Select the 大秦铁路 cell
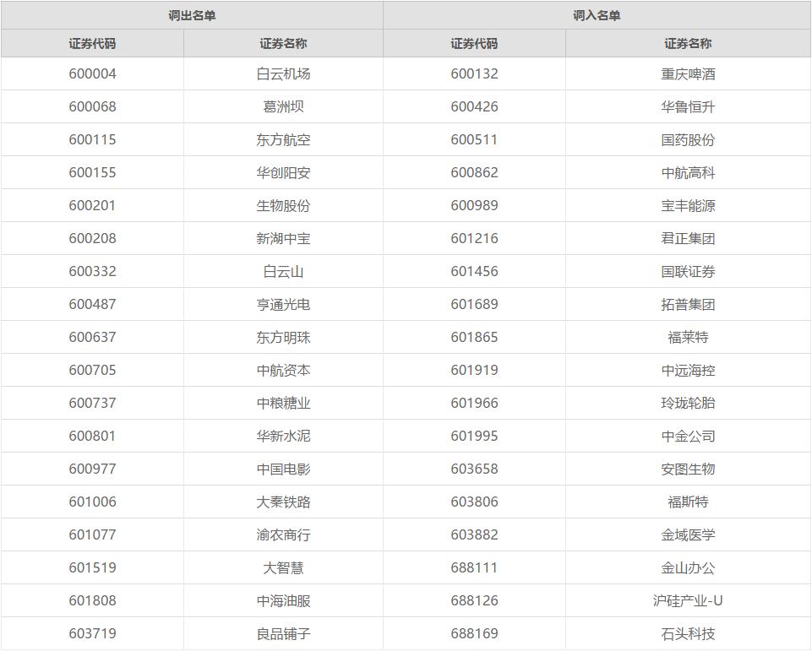Image resolution: width=812 pixels, height=651 pixels. (283, 502)
